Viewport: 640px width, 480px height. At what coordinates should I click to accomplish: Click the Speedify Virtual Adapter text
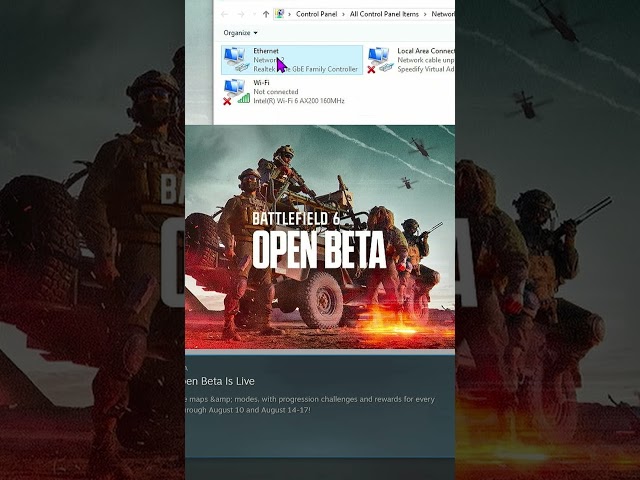click(426, 69)
